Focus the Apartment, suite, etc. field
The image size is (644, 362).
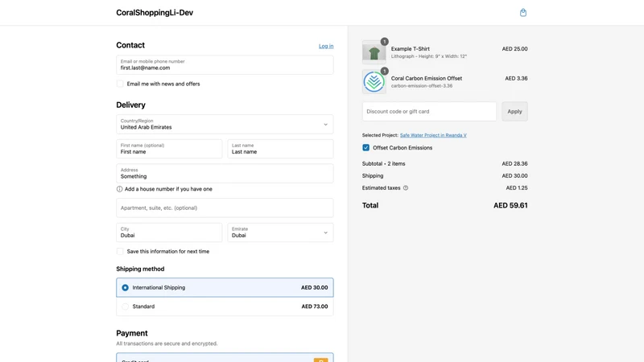[225, 208]
